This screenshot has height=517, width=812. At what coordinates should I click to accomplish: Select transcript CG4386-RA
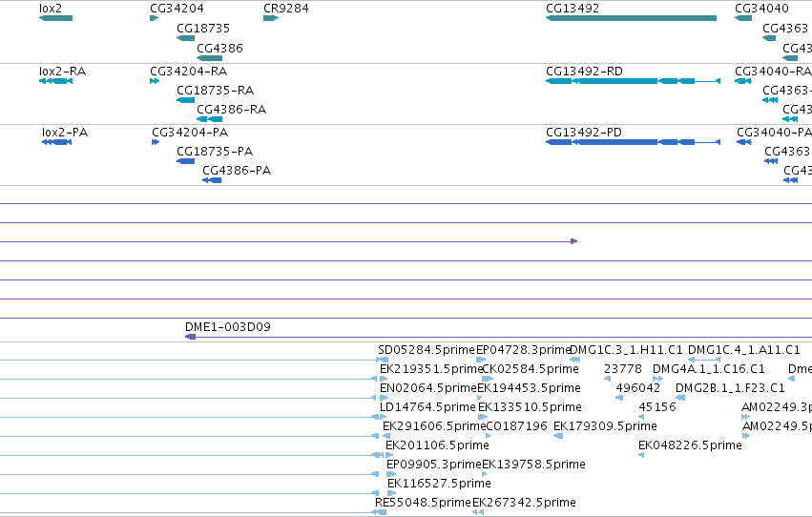click(209, 119)
